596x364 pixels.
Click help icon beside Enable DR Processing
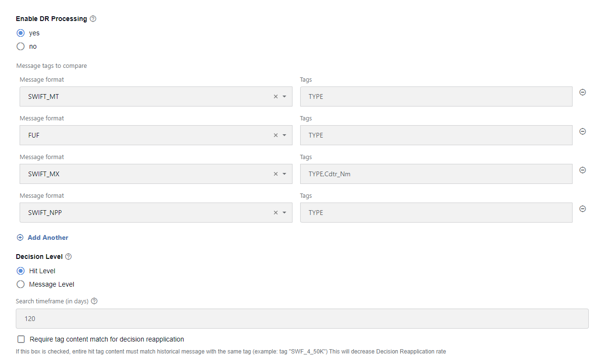tap(93, 19)
